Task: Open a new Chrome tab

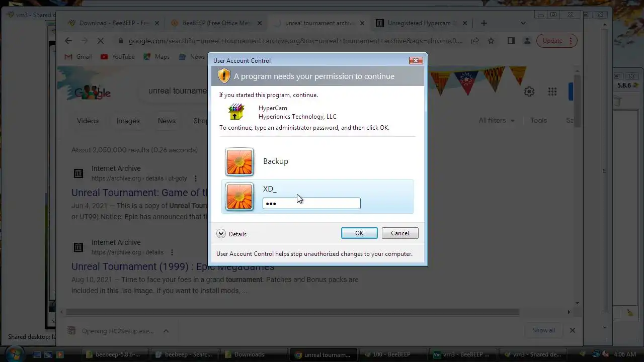Action: [x=484, y=23]
